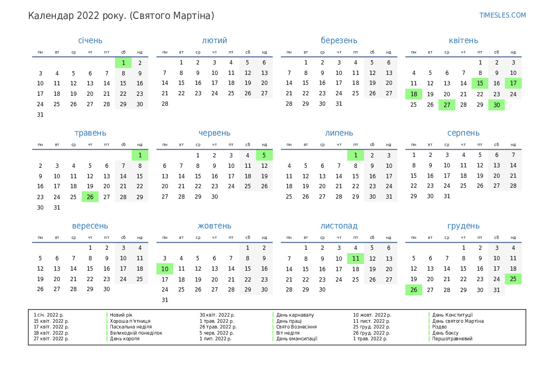Select highlighted 1 in липень

pos(355,155)
